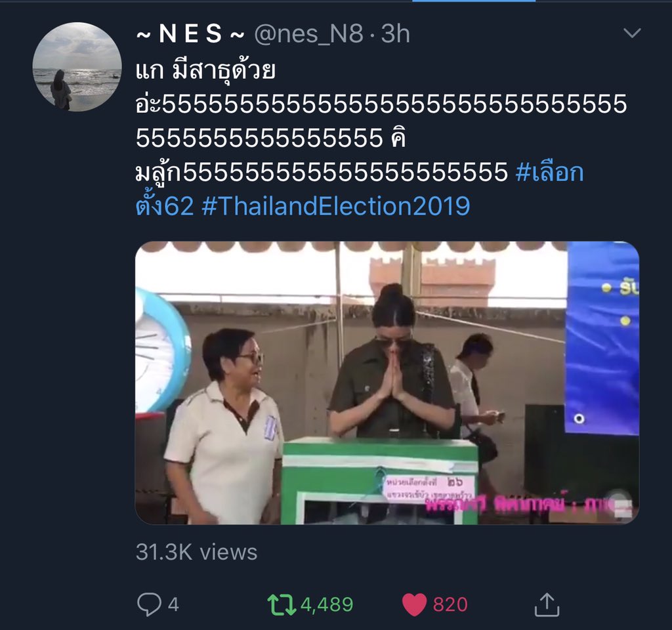Click the reply count showing 4

tap(173, 604)
